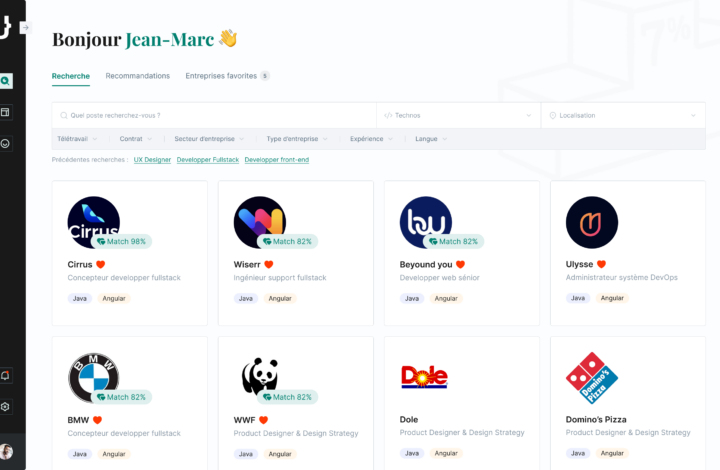Open the search icon in sidebar

point(6,81)
